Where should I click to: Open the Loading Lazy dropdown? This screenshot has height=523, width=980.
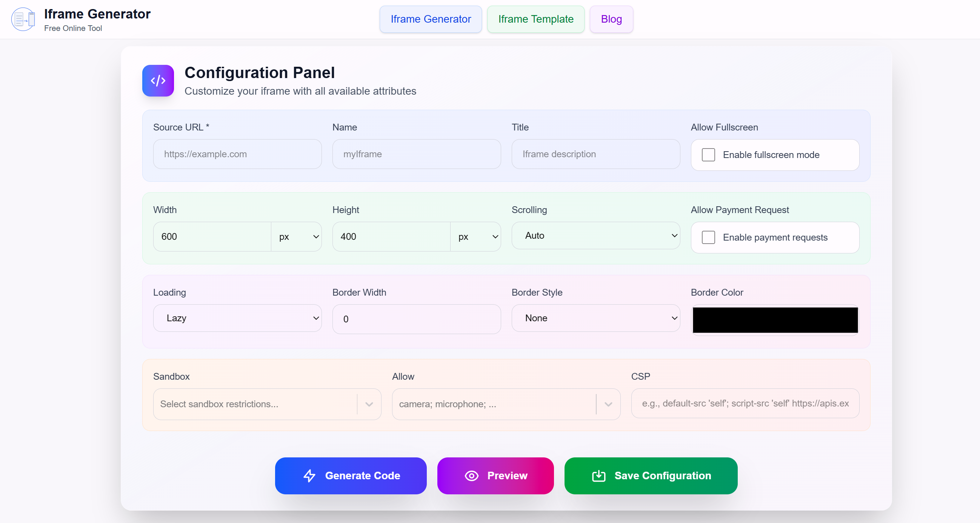click(x=237, y=318)
